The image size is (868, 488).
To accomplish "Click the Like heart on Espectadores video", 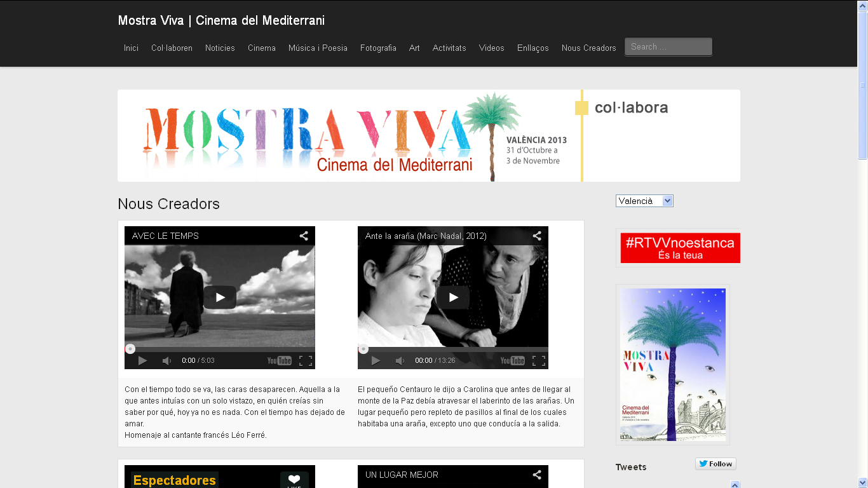I will [294, 480].
